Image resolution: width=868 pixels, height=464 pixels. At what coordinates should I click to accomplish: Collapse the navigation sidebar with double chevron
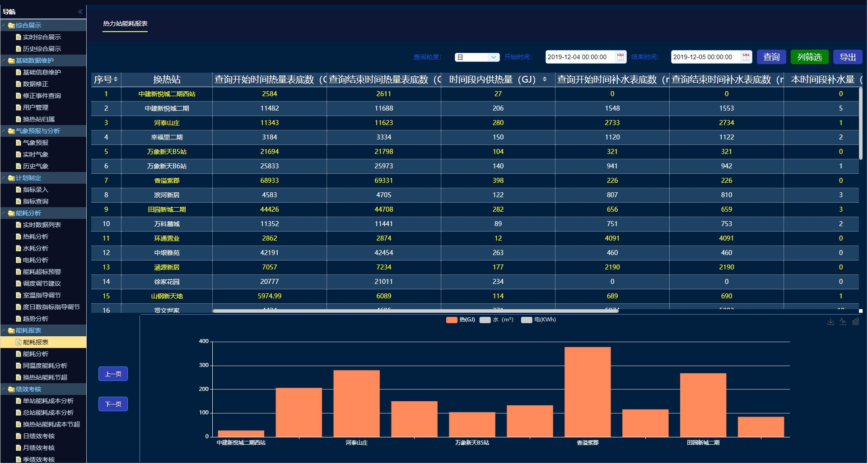pos(80,12)
